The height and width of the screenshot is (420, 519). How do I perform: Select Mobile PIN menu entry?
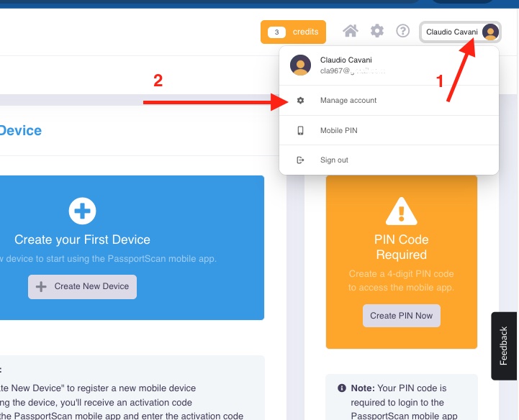tap(338, 131)
